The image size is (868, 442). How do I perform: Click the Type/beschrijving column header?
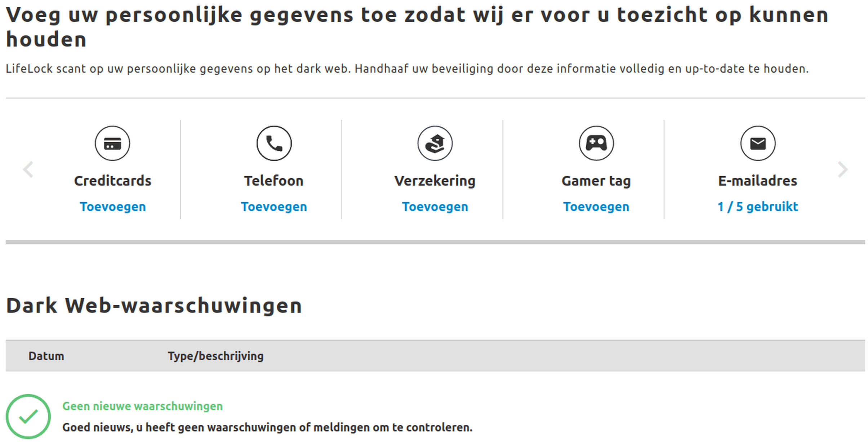[x=215, y=356]
